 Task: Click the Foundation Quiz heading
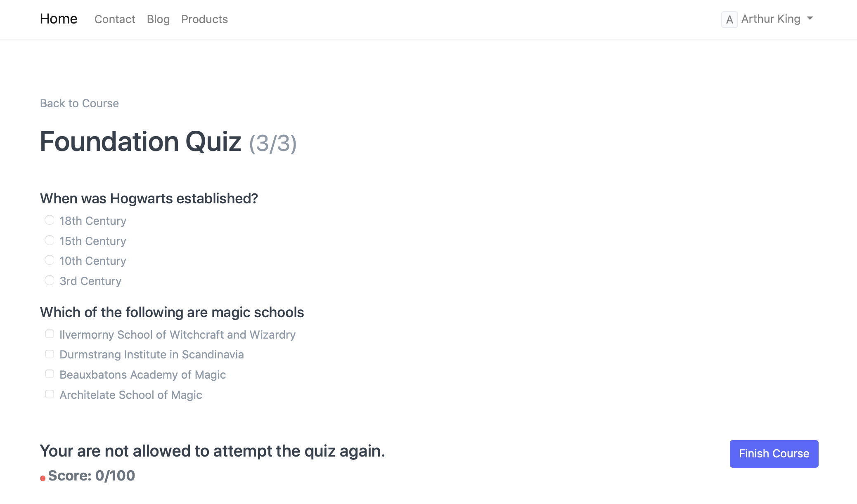(x=140, y=142)
